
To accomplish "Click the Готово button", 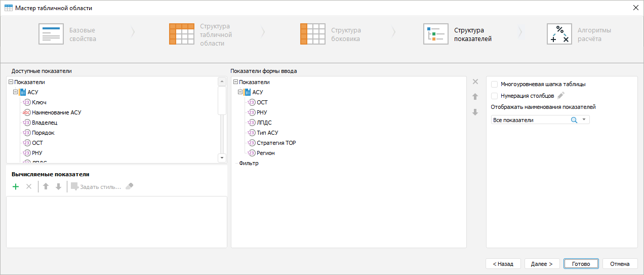I will pyautogui.click(x=581, y=264).
